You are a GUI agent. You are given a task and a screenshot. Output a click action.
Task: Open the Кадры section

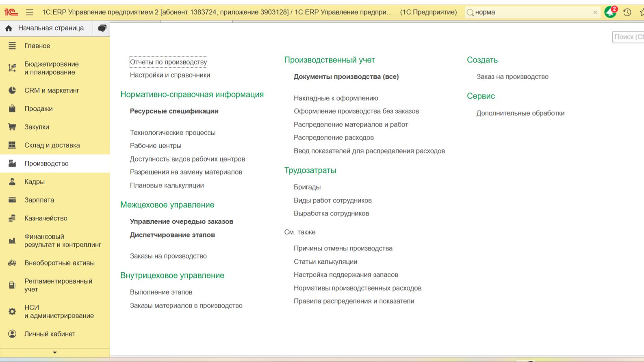[x=55, y=182]
